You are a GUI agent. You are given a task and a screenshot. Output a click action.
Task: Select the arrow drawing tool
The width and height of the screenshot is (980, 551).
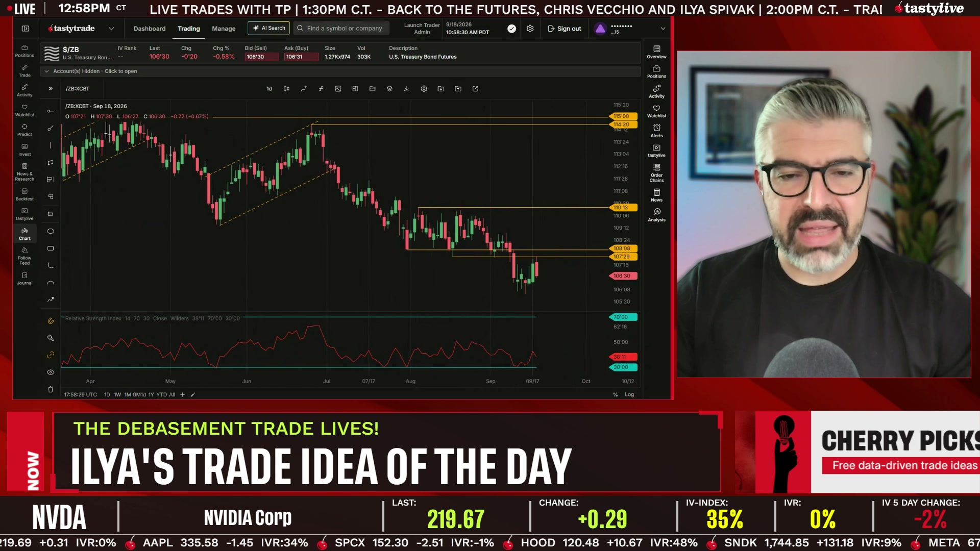click(51, 299)
